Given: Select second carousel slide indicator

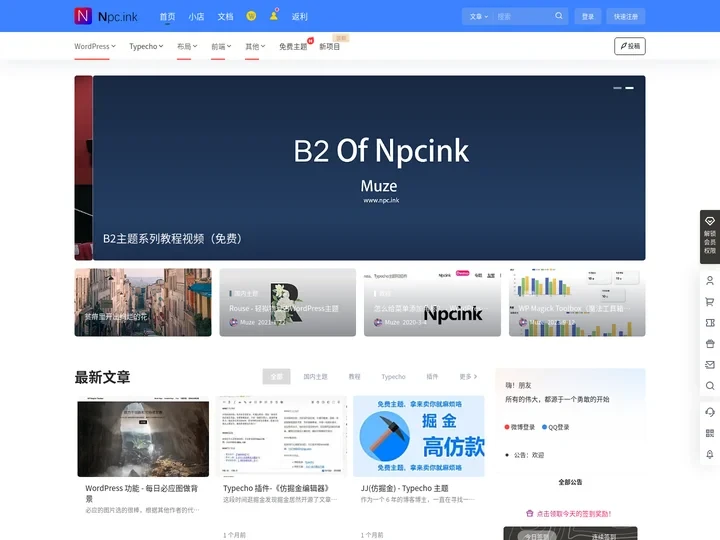Looking at the screenshot, I should click(630, 88).
